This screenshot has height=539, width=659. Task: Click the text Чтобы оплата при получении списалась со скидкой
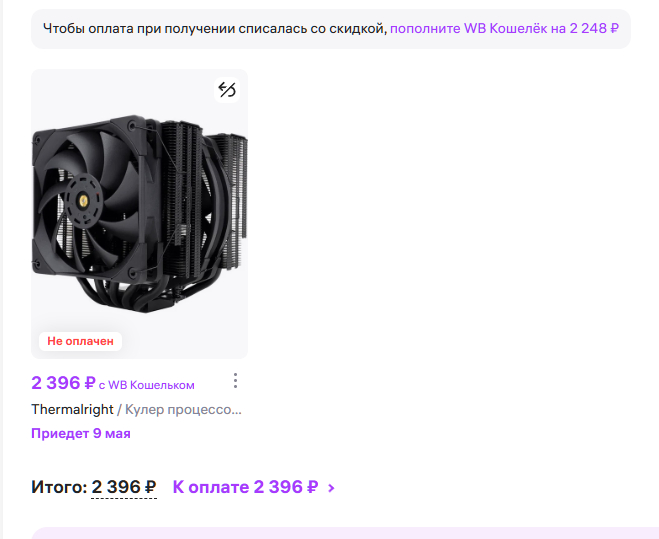[215, 29]
